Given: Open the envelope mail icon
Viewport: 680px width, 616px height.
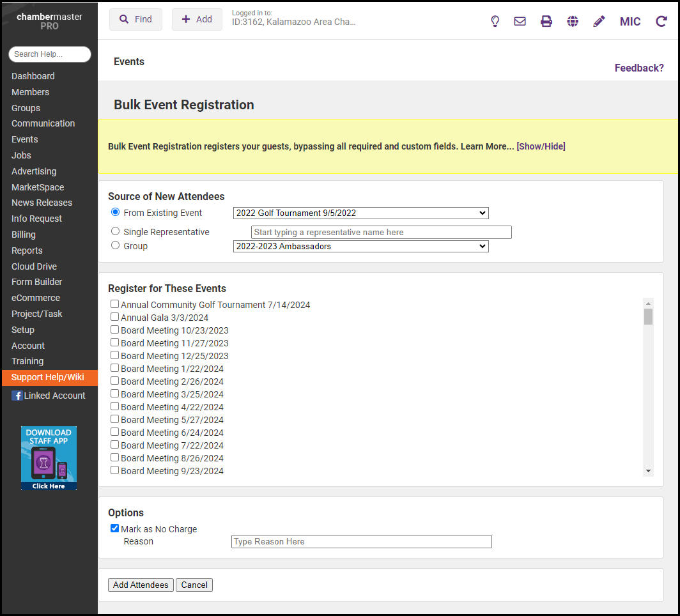Looking at the screenshot, I should (x=520, y=21).
